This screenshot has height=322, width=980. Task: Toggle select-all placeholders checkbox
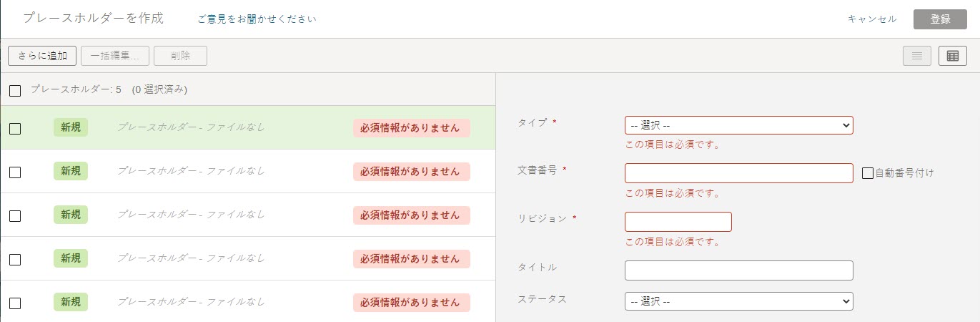point(15,91)
